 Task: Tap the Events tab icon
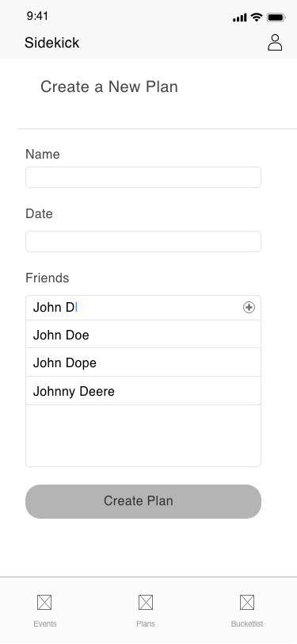tap(44, 603)
